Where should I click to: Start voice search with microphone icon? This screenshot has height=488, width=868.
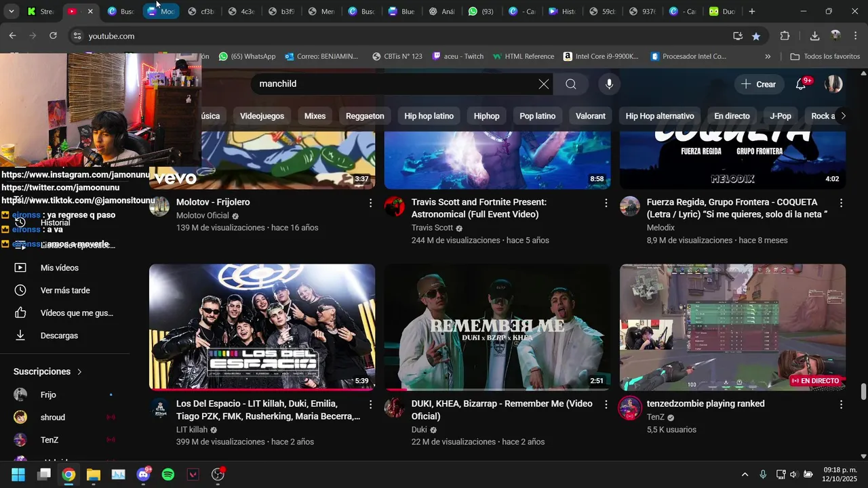tap(609, 84)
